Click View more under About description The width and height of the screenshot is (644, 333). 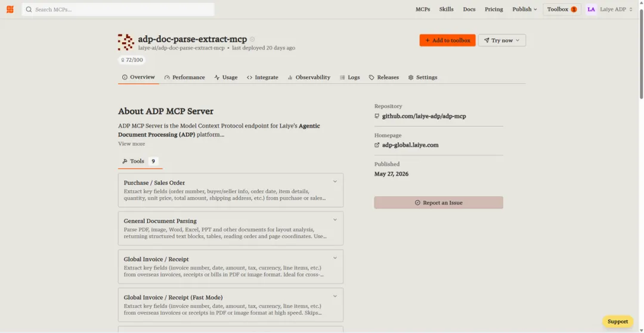point(131,144)
